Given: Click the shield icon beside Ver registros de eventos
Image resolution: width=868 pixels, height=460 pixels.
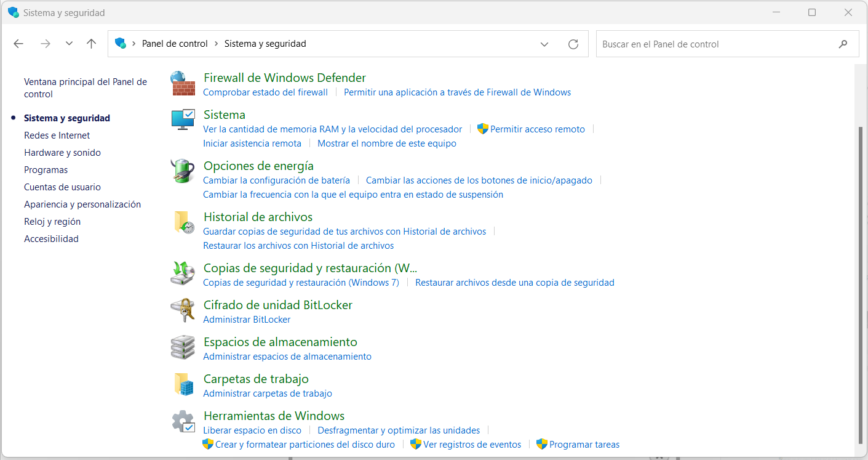Looking at the screenshot, I should (x=416, y=444).
